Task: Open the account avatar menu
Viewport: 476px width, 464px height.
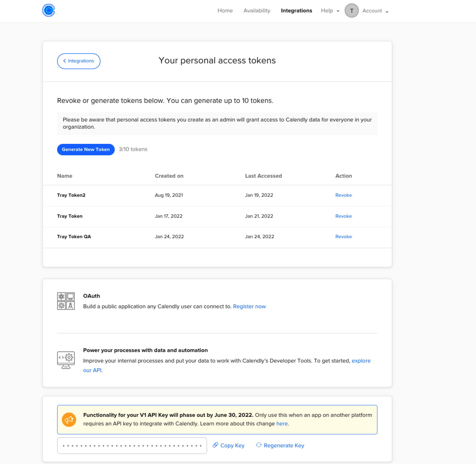Action: [x=351, y=10]
